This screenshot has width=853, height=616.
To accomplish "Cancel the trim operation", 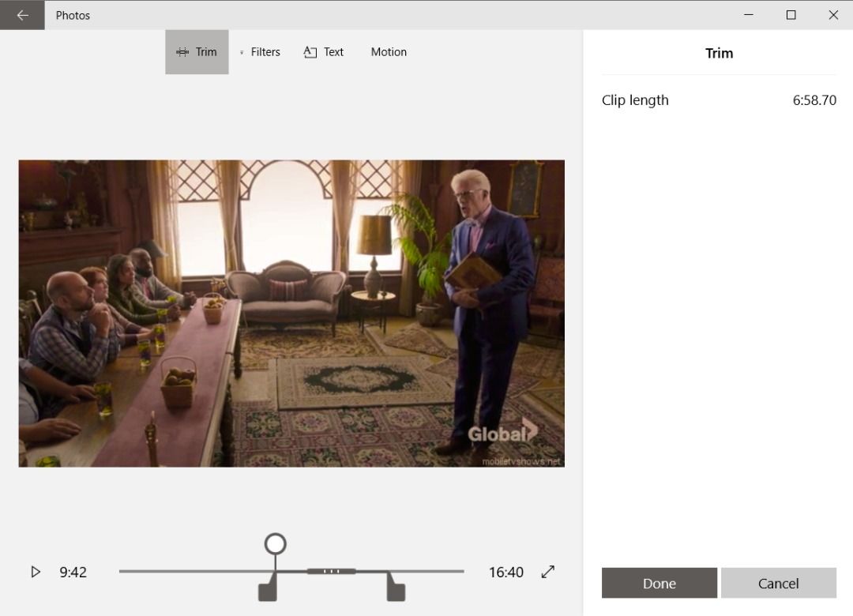I will (x=778, y=583).
